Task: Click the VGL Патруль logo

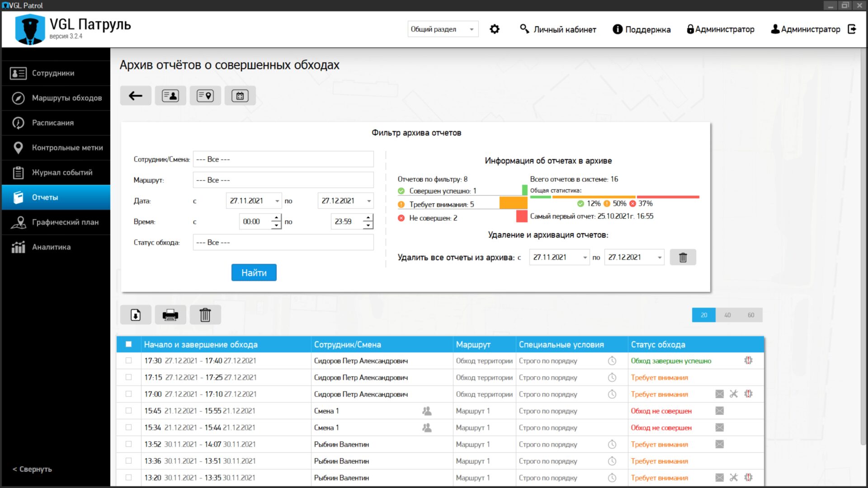Action: click(x=30, y=29)
